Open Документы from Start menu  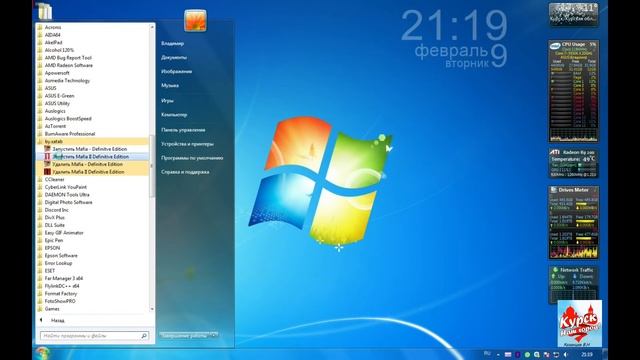174,58
